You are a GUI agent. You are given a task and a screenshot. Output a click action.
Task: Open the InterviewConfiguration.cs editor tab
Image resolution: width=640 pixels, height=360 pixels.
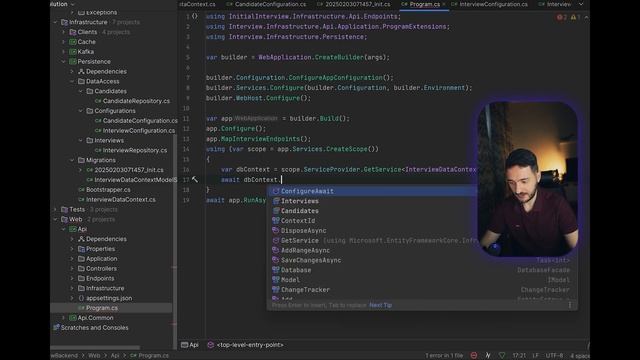coord(489,4)
